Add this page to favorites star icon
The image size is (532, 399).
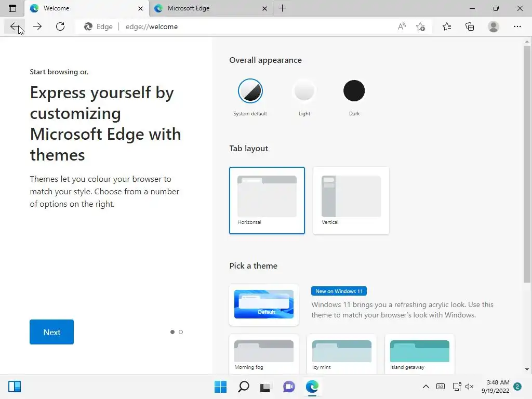[421, 26]
